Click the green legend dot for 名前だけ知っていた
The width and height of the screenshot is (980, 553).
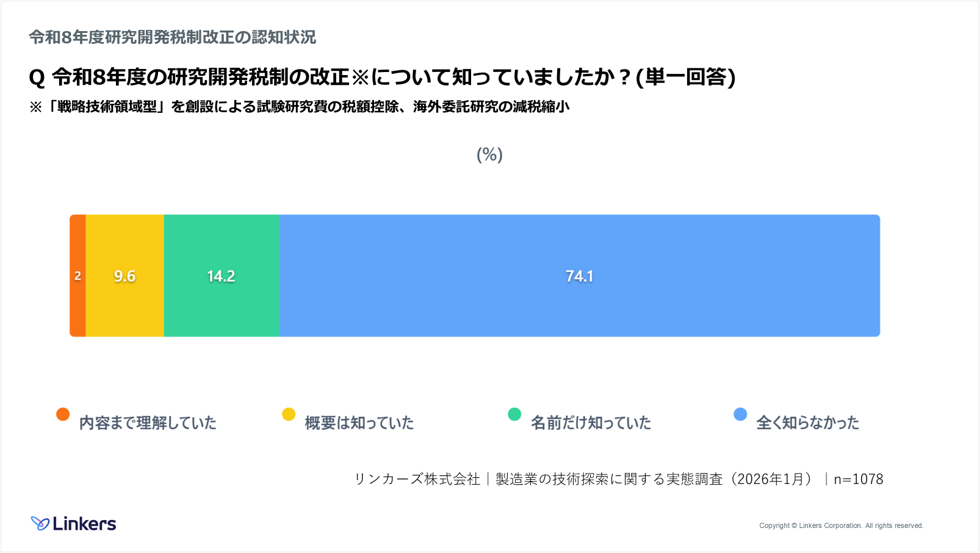(514, 414)
